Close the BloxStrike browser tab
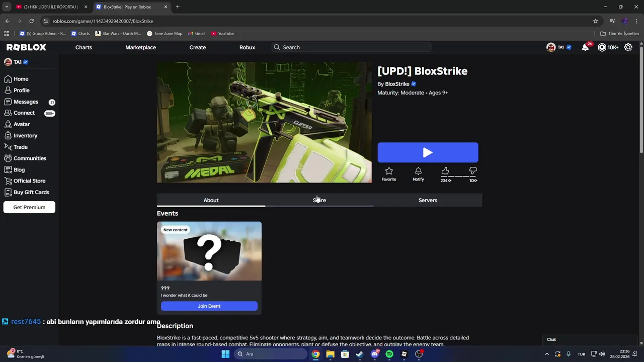Image resolution: width=644 pixels, height=362 pixels. (x=165, y=7)
